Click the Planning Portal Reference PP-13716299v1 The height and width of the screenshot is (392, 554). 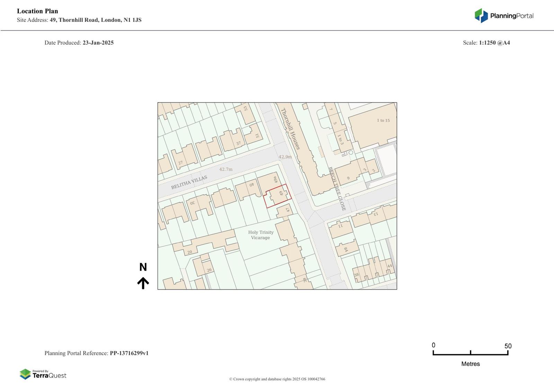(x=96, y=353)
